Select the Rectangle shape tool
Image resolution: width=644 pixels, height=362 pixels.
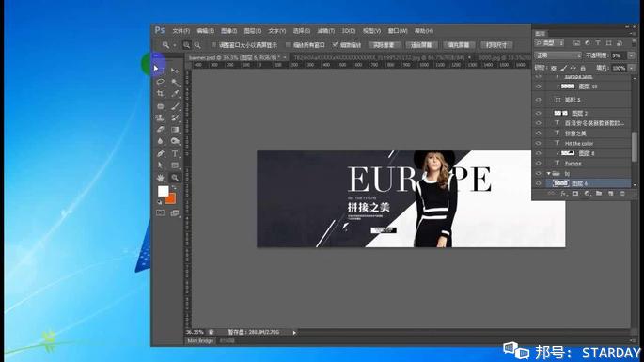(175, 165)
